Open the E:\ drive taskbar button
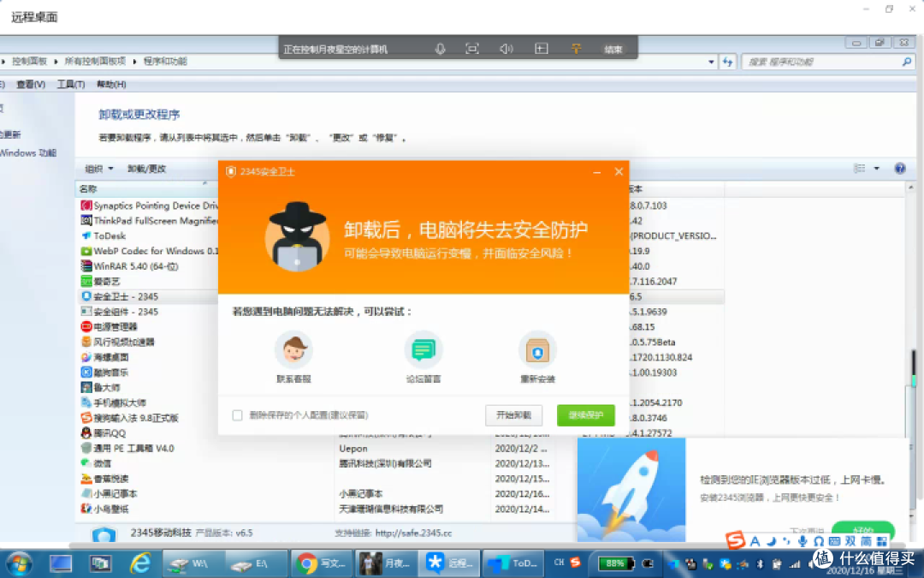The width and height of the screenshot is (924, 578). click(x=256, y=563)
